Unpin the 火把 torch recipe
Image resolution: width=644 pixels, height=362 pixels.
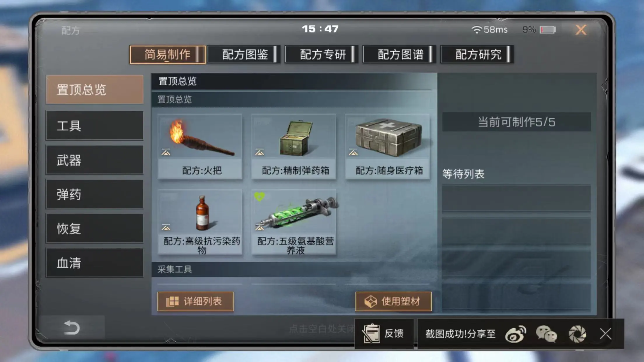click(166, 152)
